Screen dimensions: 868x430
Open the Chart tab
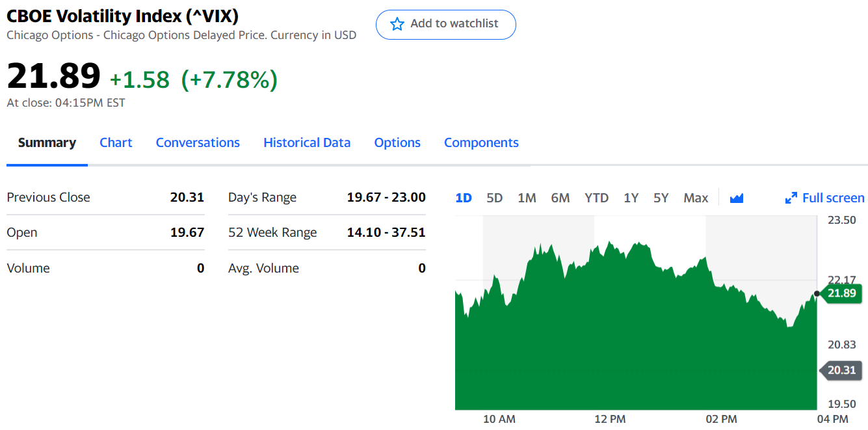(116, 142)
